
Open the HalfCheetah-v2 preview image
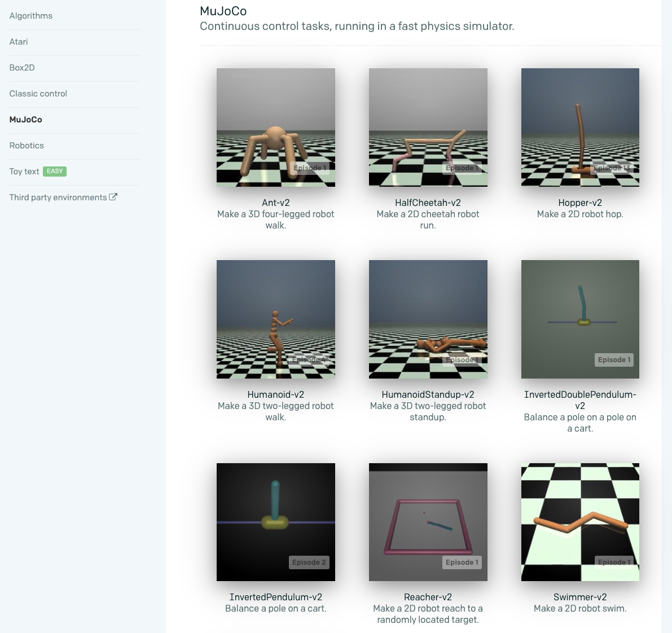click(428, 128)
